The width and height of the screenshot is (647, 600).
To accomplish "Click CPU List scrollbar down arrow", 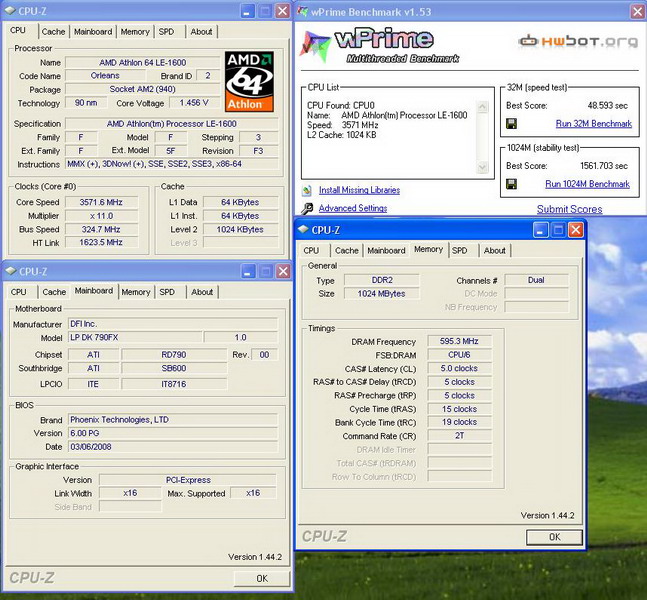I will (482, 167).
